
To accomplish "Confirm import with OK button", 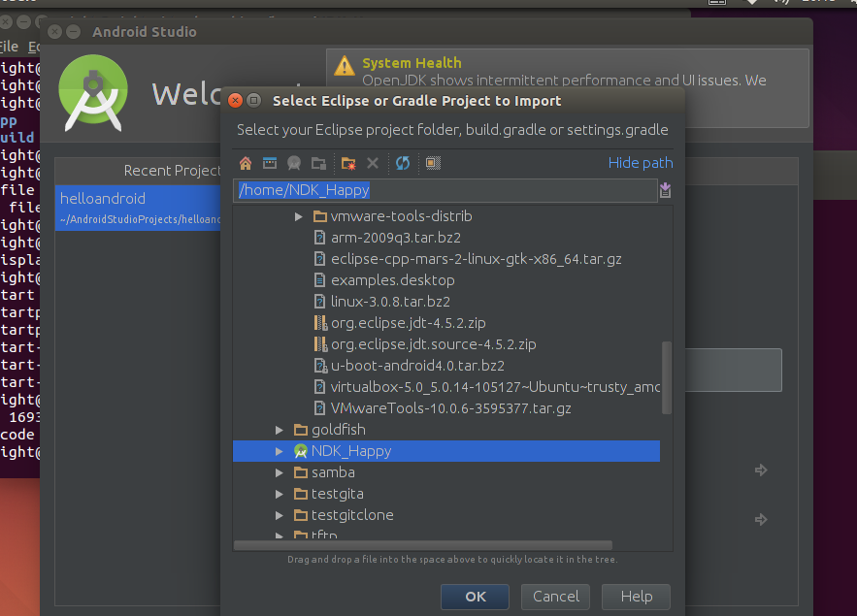I will 475,597.
